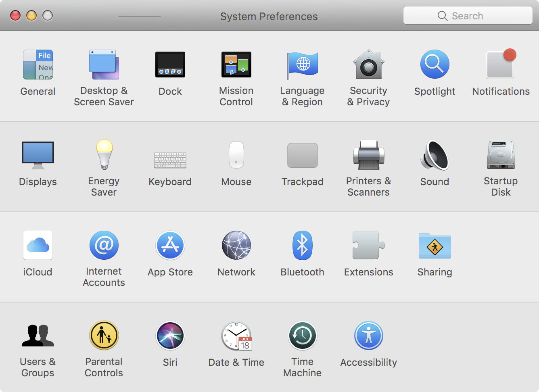Close the System Preferences window
Viewport: 539px width, 392px height.
15,15
